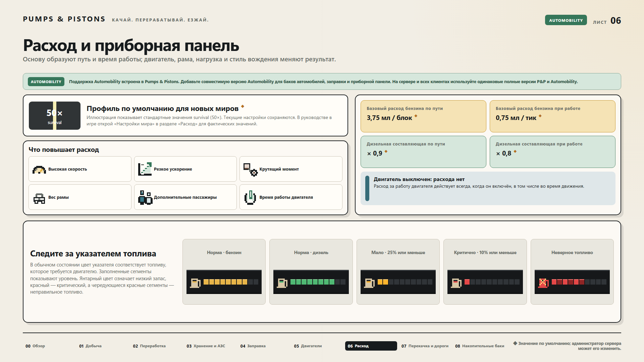Click diamond marker next to × 0,9
The image size is (644, 362).
[x=386, y=152]
